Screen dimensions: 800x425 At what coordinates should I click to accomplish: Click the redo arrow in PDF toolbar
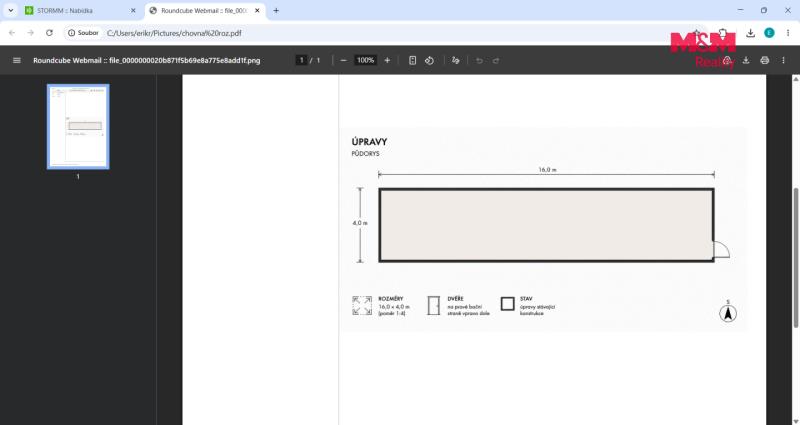(x=496, y=60)
